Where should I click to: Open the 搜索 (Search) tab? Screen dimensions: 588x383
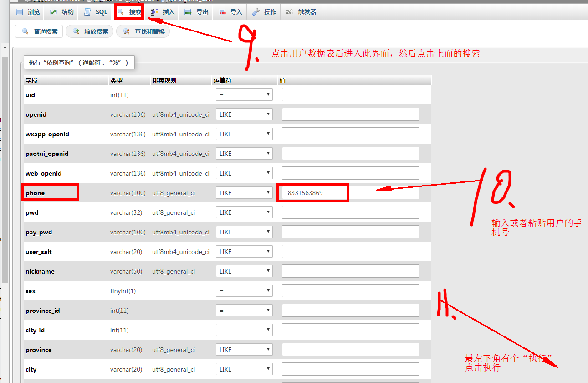pyautogui.click(x=129, y=12)
